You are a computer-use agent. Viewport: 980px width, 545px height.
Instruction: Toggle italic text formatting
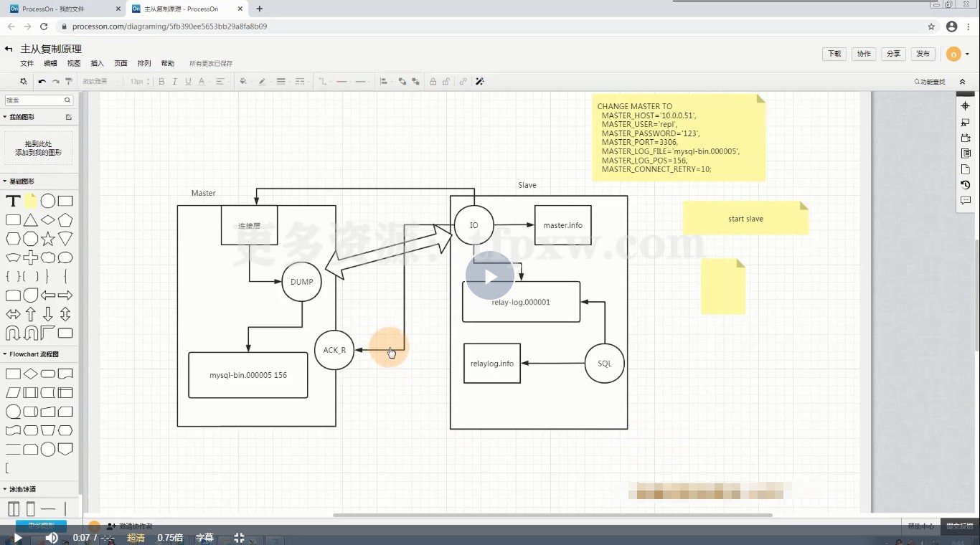click(x=174, y=82)
